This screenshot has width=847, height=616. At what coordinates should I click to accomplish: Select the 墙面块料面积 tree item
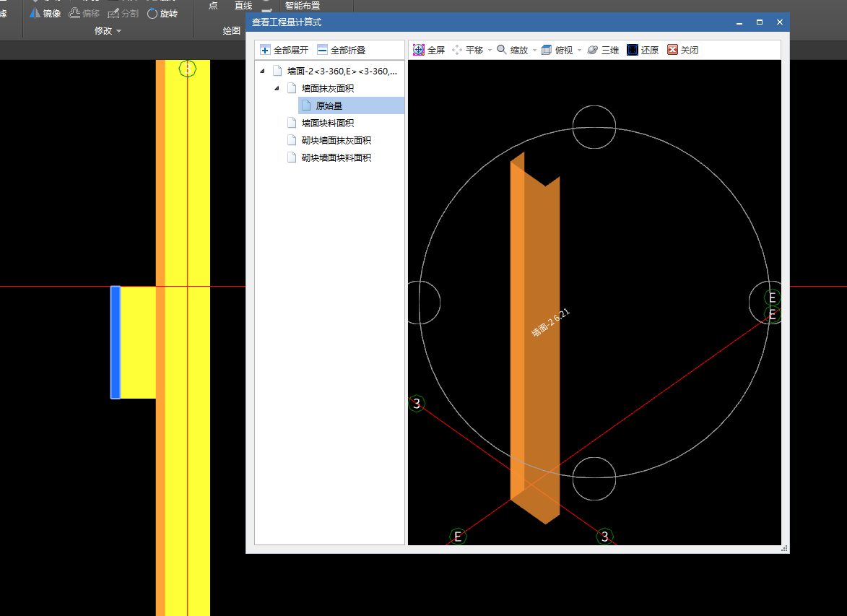click(x=327, y=123)
